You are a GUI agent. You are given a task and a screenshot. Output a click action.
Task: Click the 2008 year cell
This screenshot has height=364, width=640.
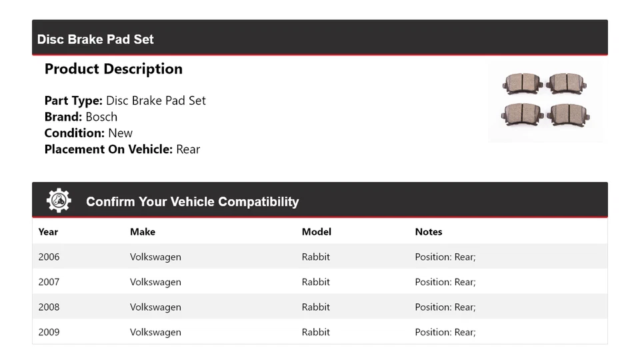pos(49,307)
